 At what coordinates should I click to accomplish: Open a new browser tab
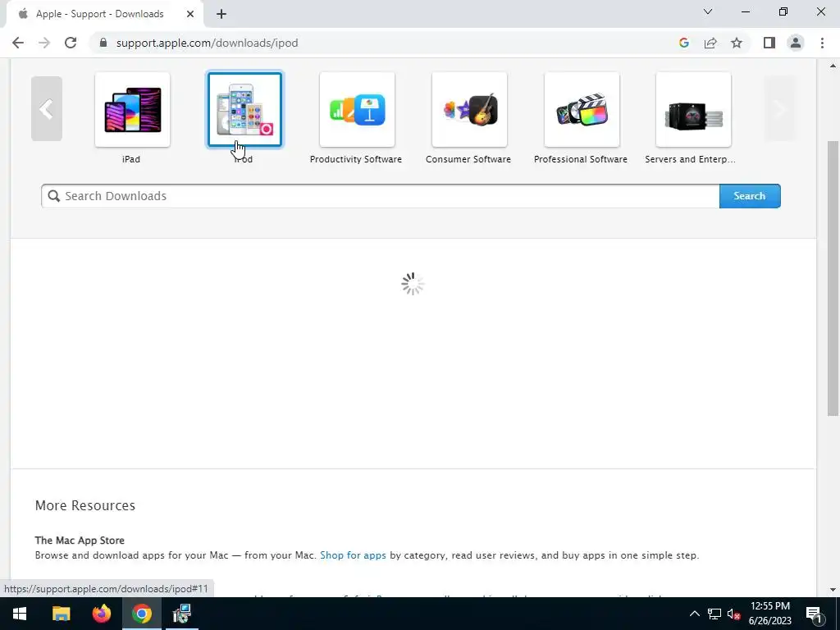221,14
